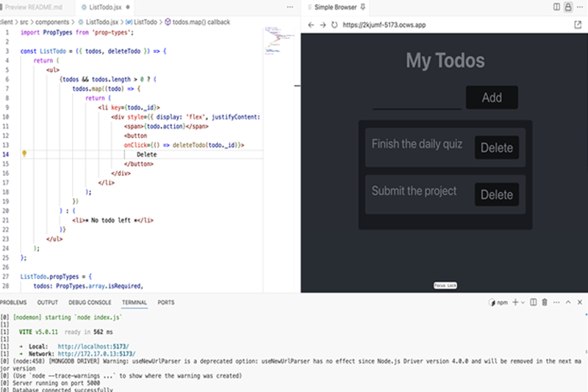Reload the Simple Browser page
Screen dimensions: 588x392
334,25
